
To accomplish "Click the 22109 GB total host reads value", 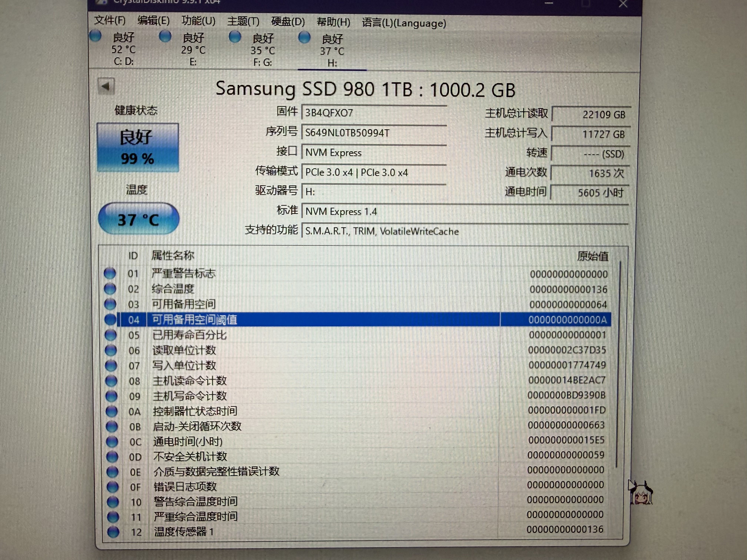I will point(591,114).
